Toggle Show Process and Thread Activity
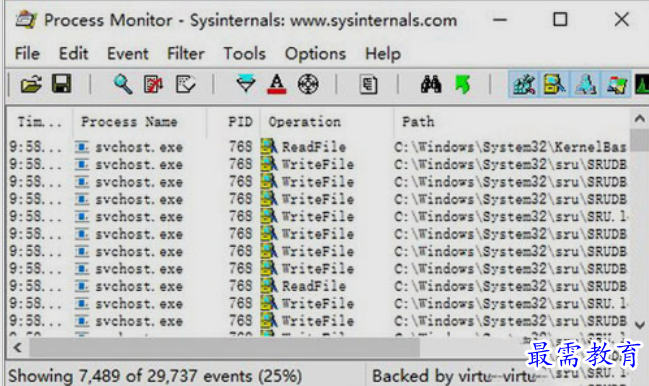This screenshot has height=386, width=649. pos(616,84)
